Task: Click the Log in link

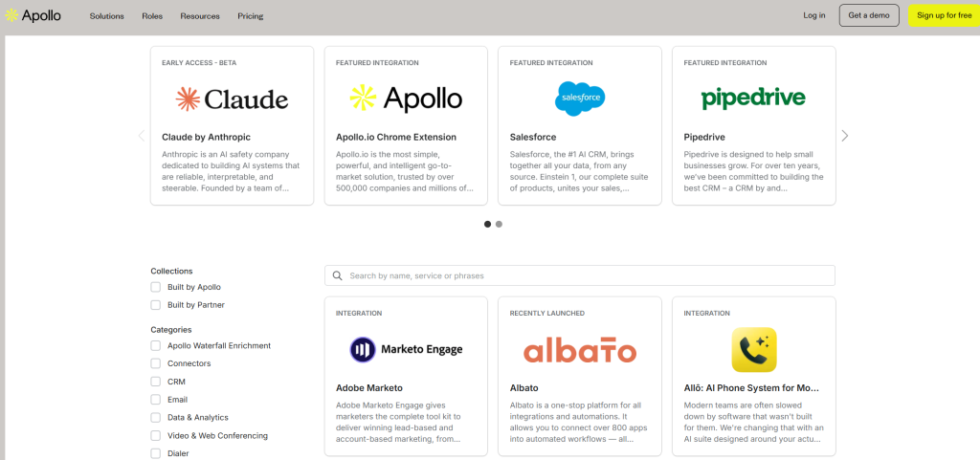Action: click(814, 15)
